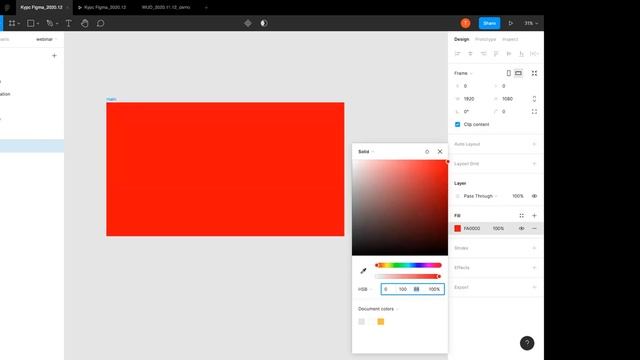Image resolution: width=640 pixels, height=360 pixels.
Task: Select the Comment tool
Action: pos(100,23)
